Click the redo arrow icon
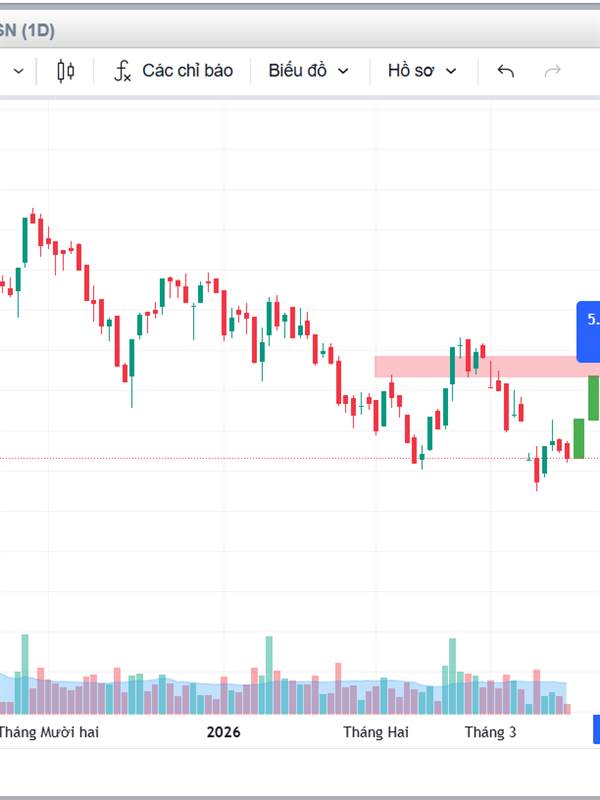The width and height of the screenshot is (600, 800). pos(552,71)
